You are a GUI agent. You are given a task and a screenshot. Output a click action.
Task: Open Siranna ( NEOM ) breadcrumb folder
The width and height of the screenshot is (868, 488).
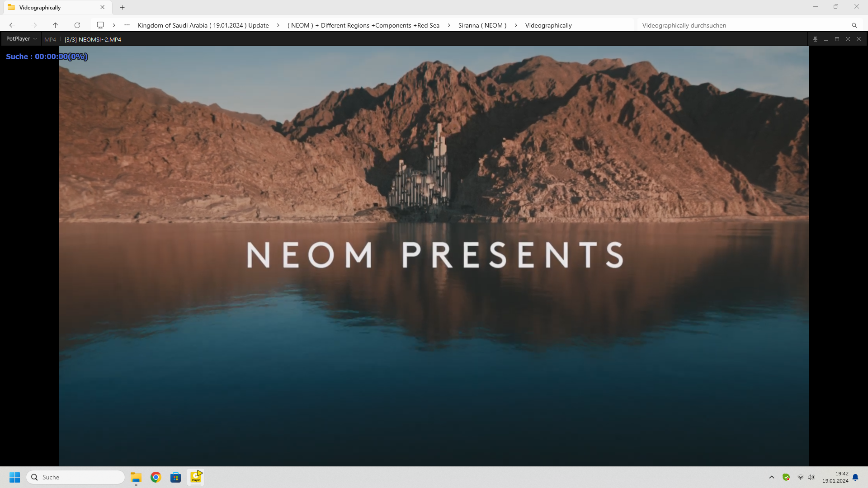(482, 26)
